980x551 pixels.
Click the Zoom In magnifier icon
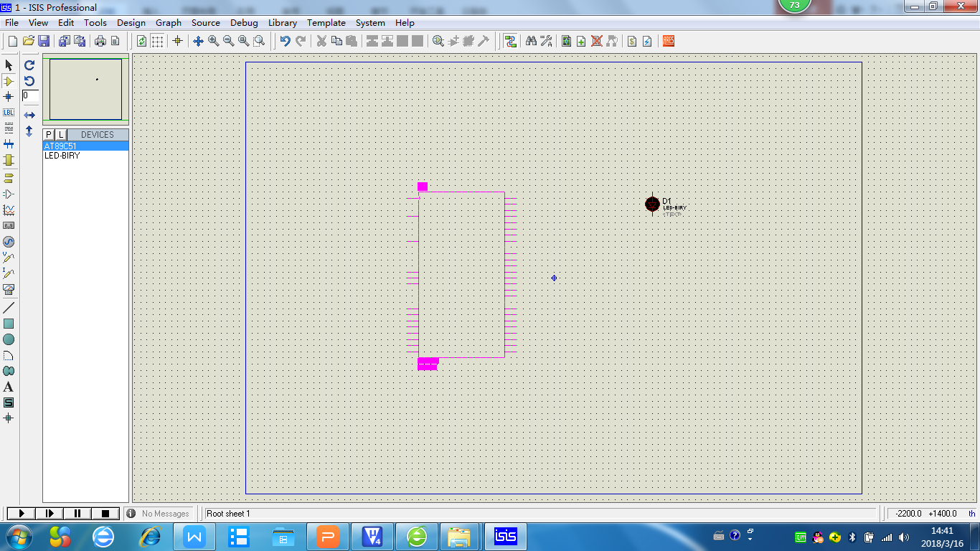tap(213, 41)
